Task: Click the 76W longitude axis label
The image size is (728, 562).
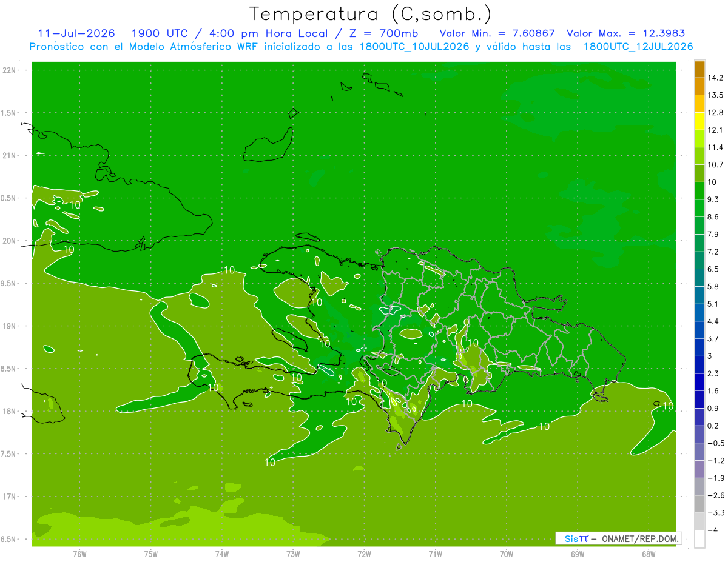Action: (79, 554)
